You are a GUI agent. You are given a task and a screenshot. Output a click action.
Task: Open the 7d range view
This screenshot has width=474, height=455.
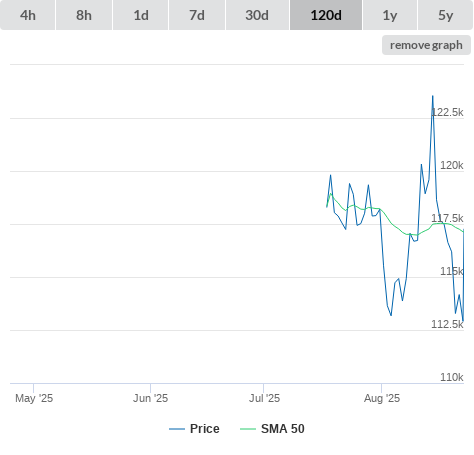click(x=197, y=15)
